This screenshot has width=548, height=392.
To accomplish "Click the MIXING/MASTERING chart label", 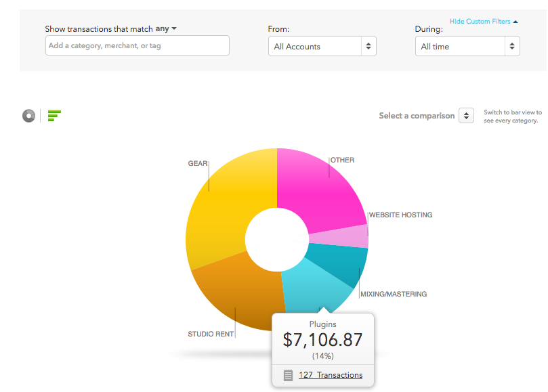I will (x=394, y=295).
